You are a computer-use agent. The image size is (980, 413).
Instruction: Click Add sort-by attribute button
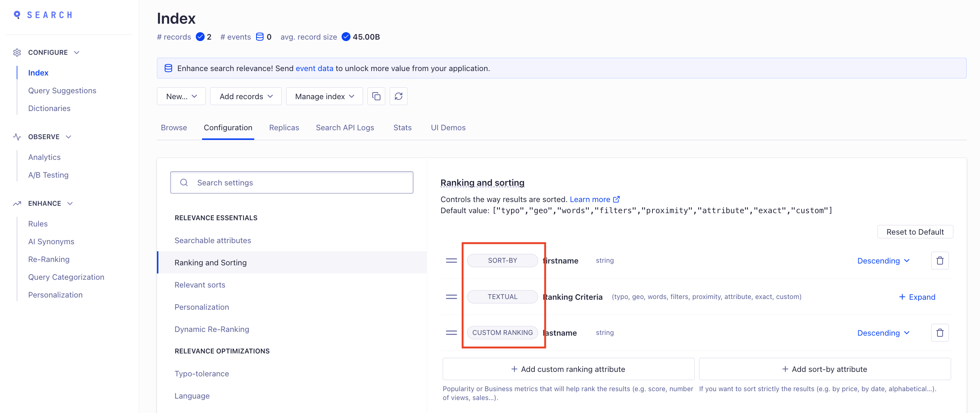825,369
